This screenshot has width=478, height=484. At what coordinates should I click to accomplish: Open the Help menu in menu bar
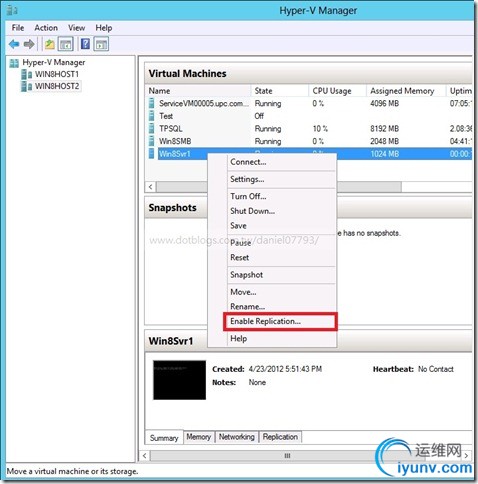[x=104, y=28]
